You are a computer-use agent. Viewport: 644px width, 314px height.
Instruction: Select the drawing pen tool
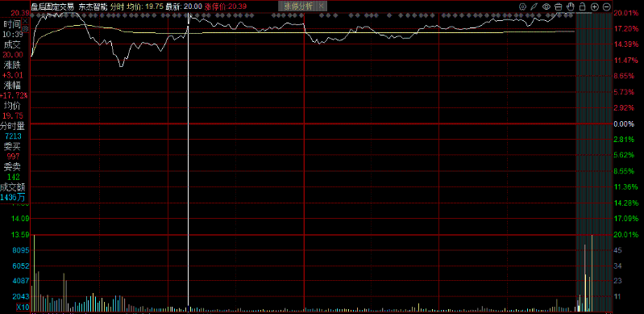[534, 6]
